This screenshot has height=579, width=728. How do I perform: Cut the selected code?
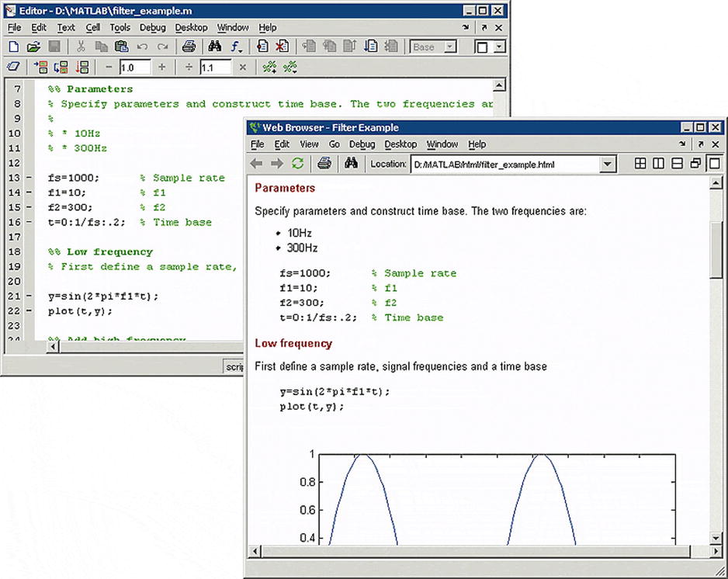[81, 46]
